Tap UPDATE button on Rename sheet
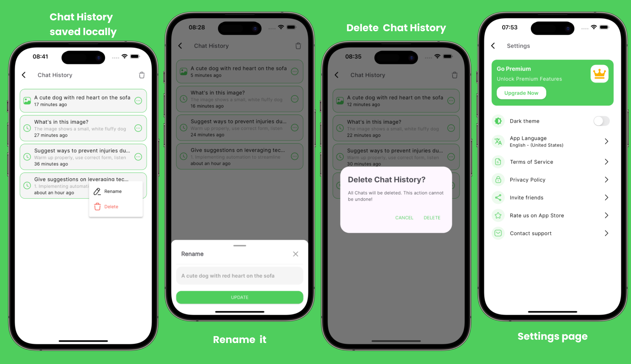This screenshot has width=631, height=364. pos(240,297)
